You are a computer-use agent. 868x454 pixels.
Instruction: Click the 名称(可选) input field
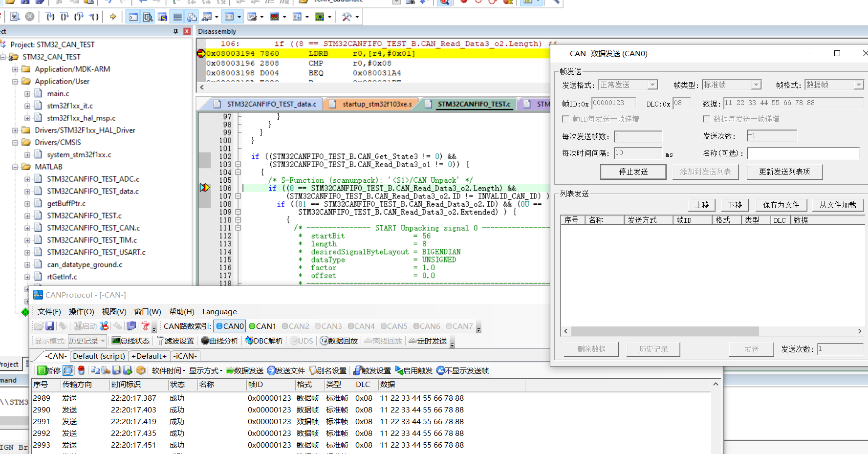point(803,153)
